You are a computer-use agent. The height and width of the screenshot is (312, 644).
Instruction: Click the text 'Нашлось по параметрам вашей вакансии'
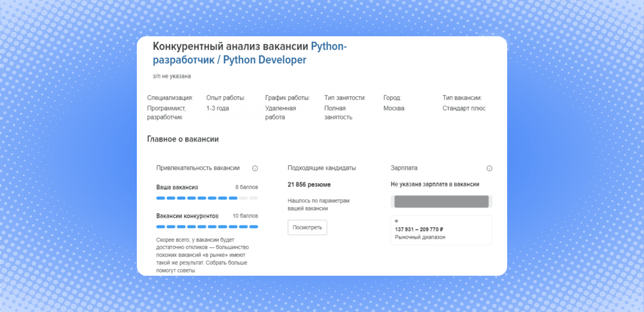[x=318, y=204]
